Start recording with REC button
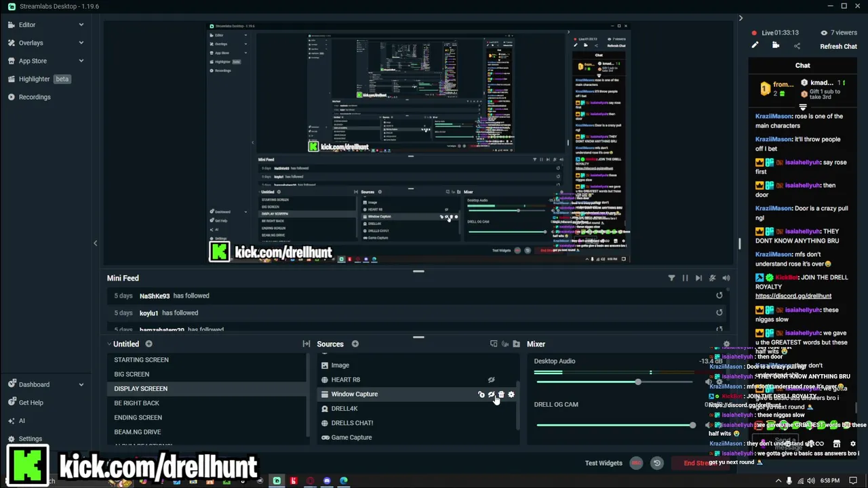The height and width of the screenshot is (488, 868). [636, 463]
